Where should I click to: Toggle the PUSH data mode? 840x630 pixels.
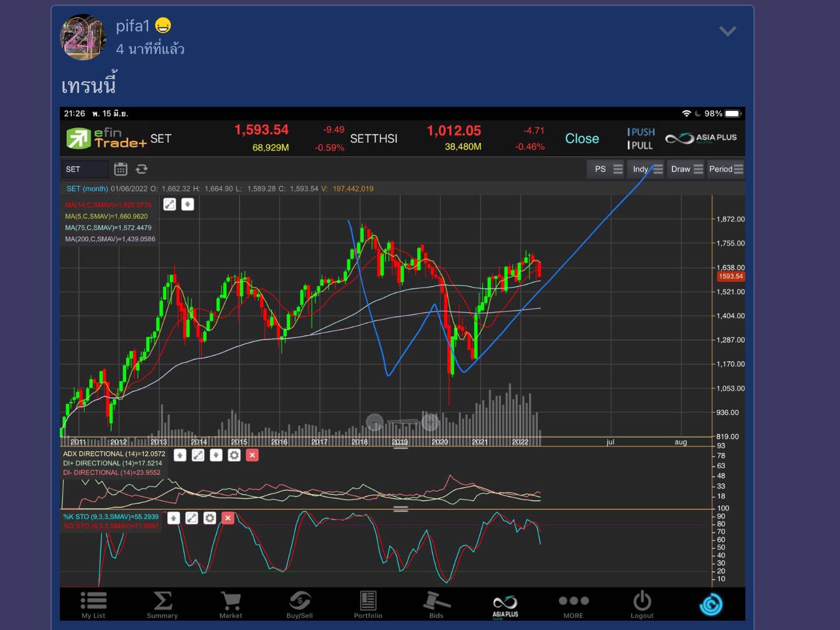[641, 132]
